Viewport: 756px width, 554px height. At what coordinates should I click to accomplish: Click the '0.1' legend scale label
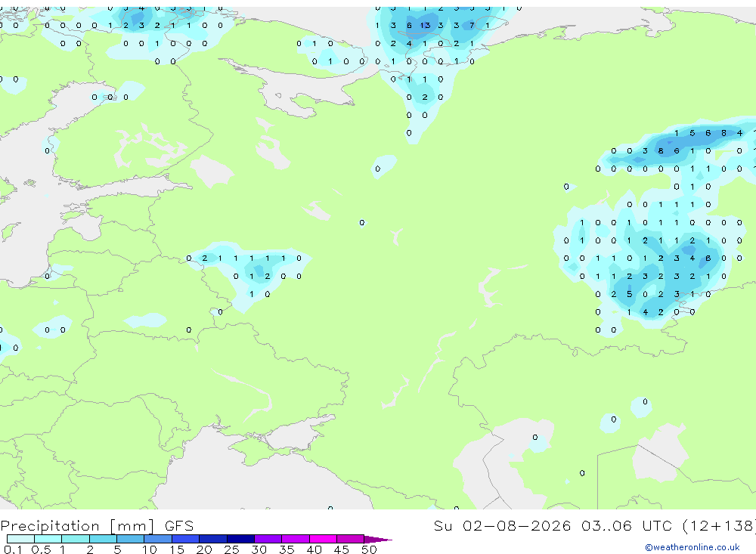pyautogui.click(x=13, y=549)
